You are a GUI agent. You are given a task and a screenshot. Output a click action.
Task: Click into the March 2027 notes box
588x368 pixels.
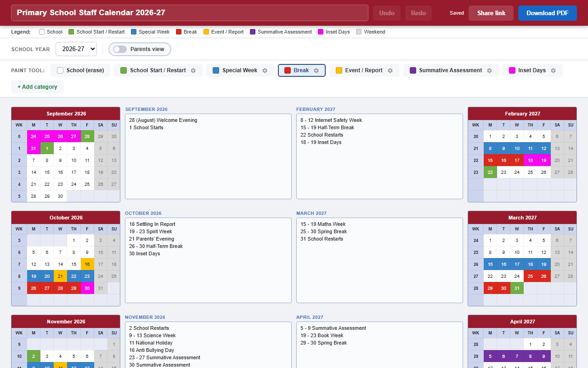coord(379,260)
